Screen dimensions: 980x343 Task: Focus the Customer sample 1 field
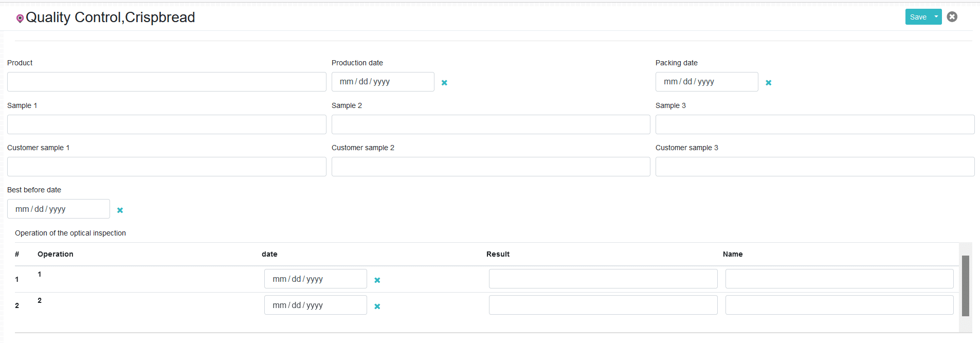click(167, 167)
